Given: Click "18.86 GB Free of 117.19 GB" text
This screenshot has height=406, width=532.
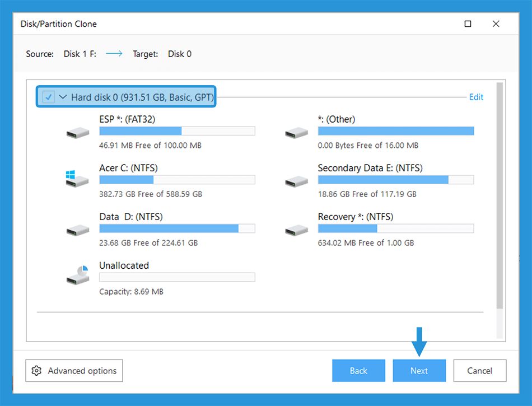Looking at the screenshot, I should [x=367, y=194].
